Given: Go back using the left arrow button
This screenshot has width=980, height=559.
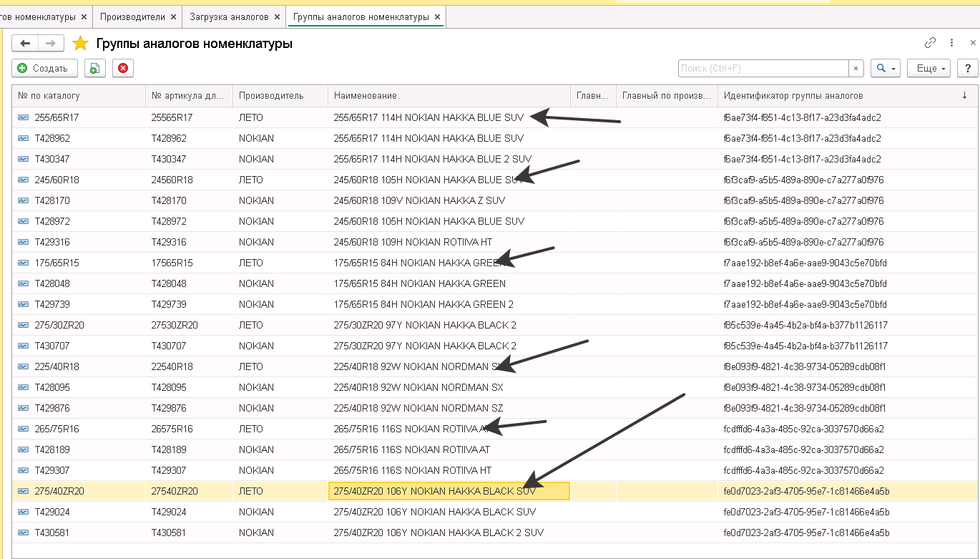Looking at the screenshot, I should (25, 44).
